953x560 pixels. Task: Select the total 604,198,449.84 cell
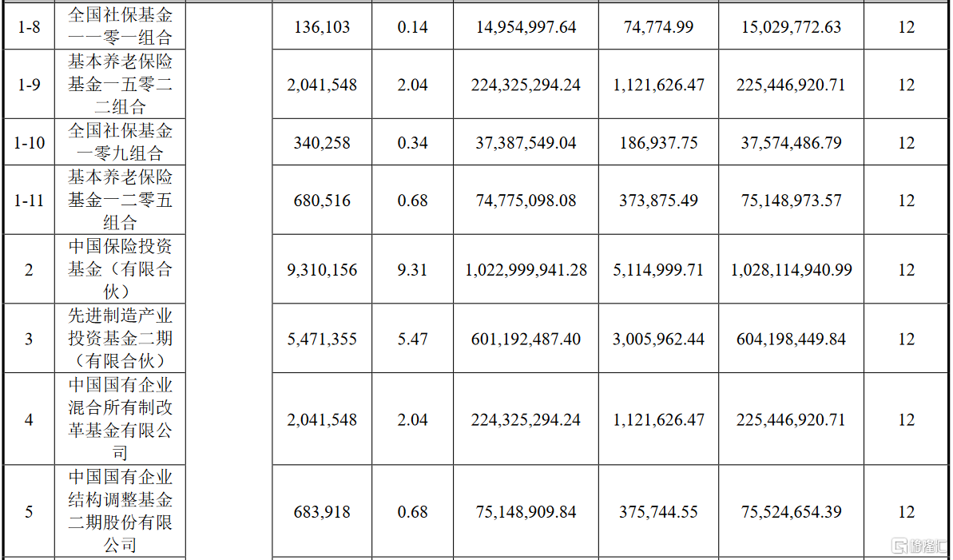pyautogui.click(x=791, y=340)
